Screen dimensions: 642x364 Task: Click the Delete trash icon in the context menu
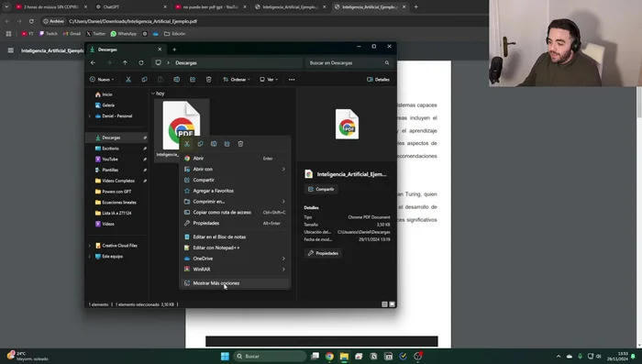click(x=240, y=144)
